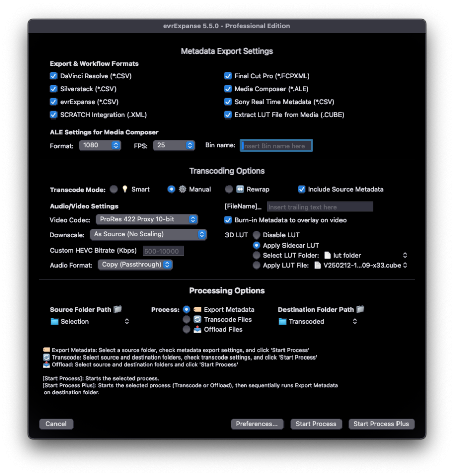Toggle Media Composer (*.ALE) checkbox
Viewport: 454px width, 476px height.
(228, 89)
